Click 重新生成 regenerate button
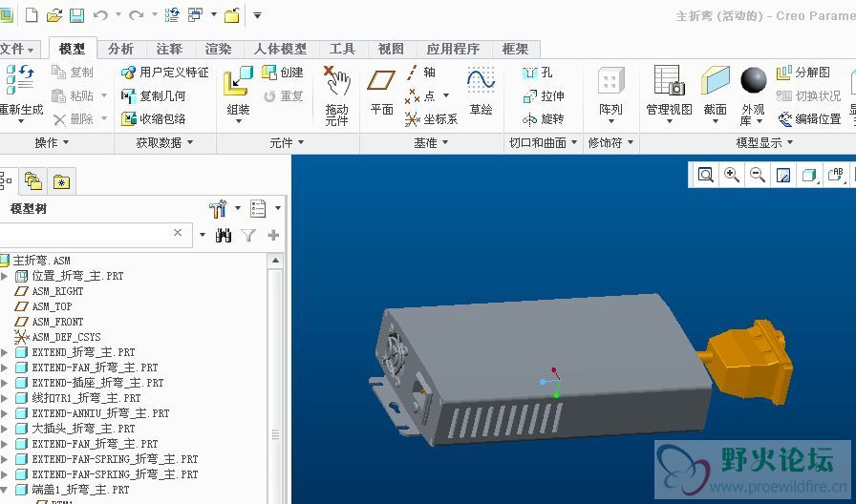 coord(21,92)
